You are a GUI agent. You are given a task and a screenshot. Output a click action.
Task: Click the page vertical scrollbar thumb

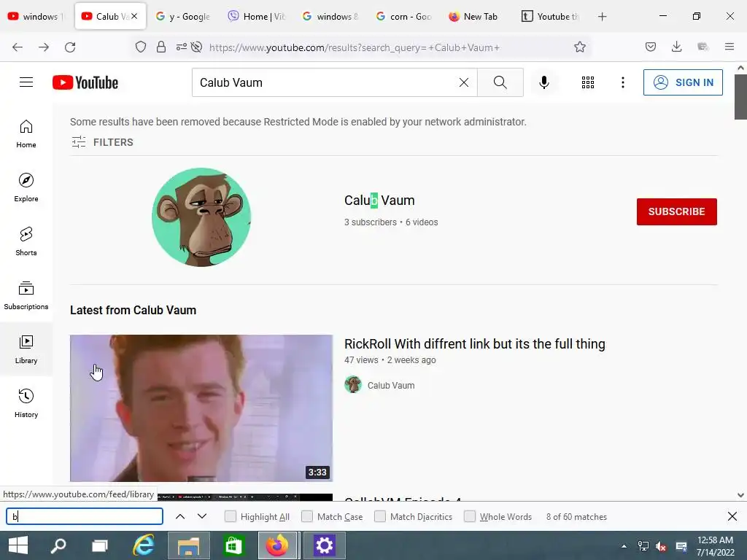[740, 97]
